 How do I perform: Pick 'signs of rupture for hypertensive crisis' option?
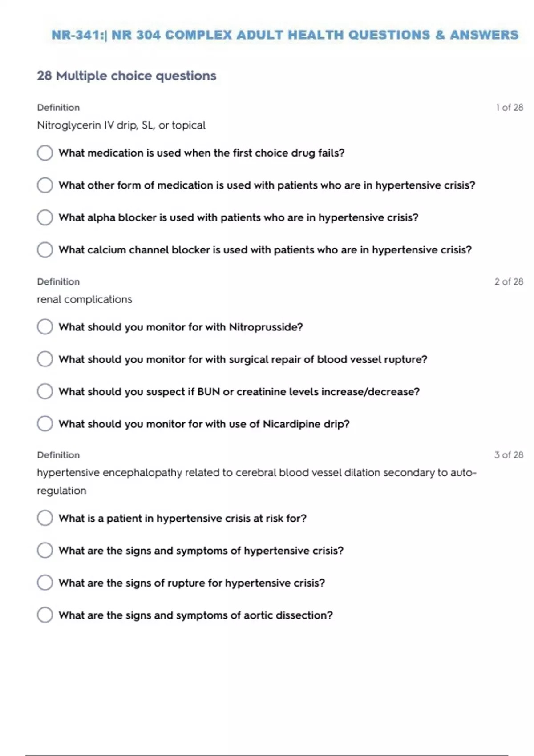click(45, 583)
